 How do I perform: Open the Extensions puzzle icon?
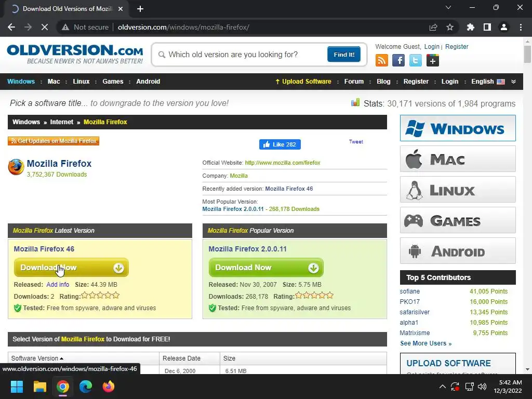(x=470, y=27)
